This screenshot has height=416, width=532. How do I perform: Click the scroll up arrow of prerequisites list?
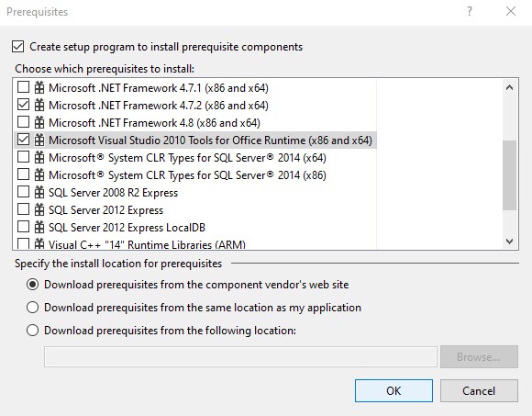(x=509, y=87)
